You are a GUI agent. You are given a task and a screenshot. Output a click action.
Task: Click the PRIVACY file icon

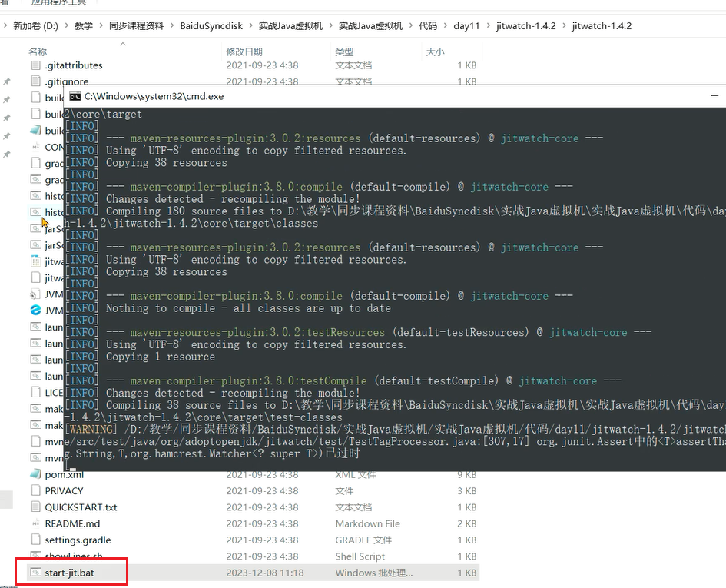(x=35, y=490)
